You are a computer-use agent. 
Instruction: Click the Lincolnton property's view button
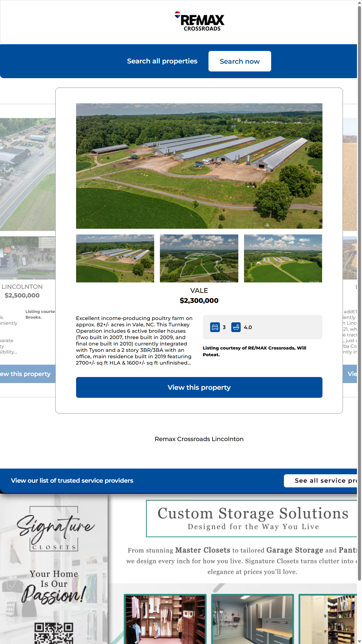coord(27,374)
